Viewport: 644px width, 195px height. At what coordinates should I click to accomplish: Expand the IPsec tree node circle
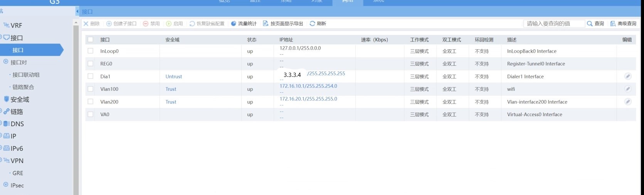click(6, 185)
